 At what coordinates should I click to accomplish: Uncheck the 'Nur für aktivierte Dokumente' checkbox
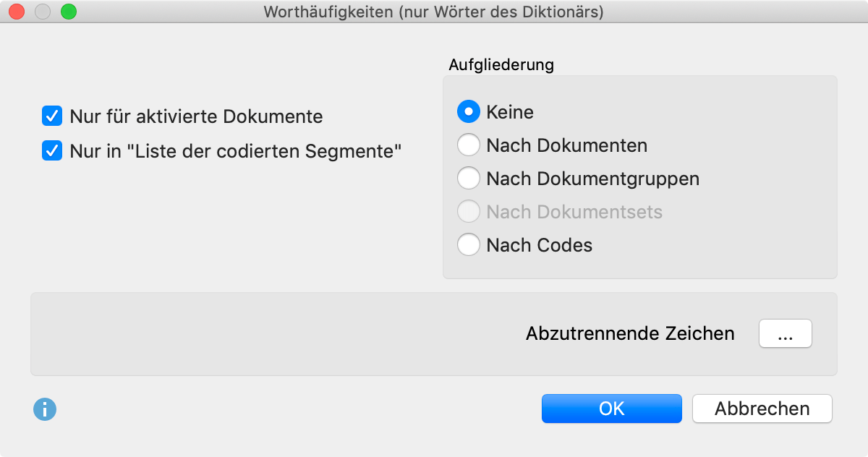click(52, 116)
